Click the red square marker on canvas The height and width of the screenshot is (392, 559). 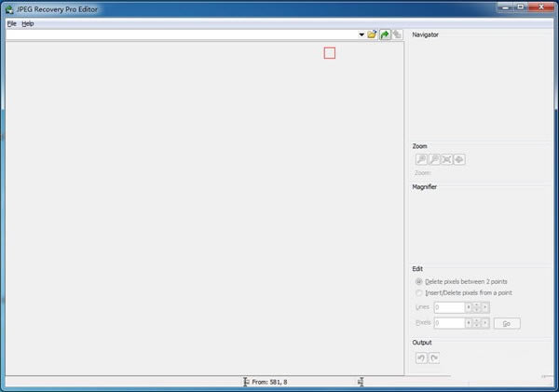tap(329, 53)
